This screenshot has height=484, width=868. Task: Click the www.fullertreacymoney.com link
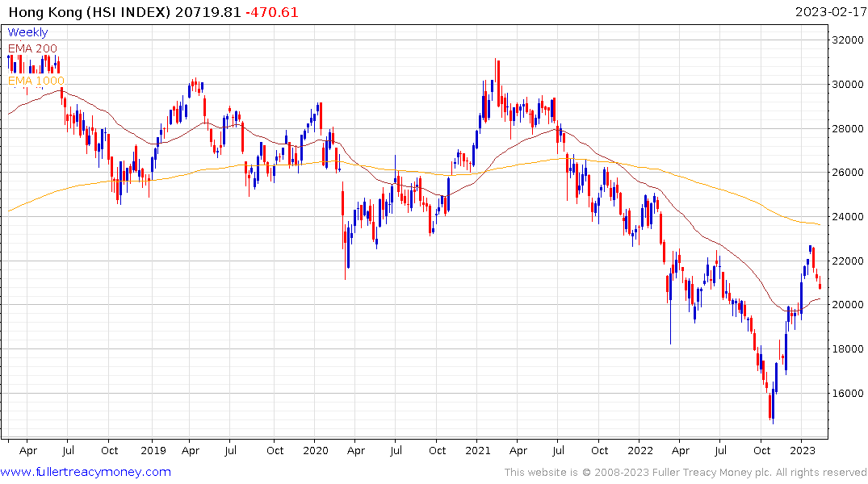[x=86, y=472]
